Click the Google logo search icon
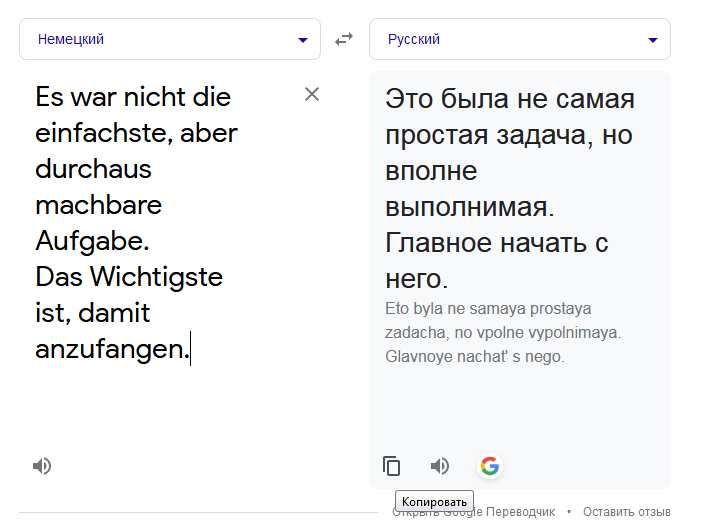 click(490, 466)
